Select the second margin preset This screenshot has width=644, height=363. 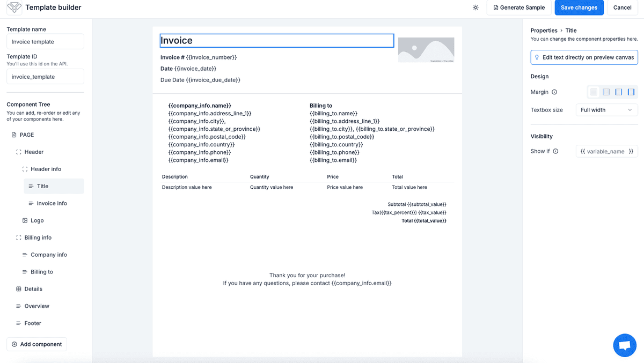click(606, 92)
